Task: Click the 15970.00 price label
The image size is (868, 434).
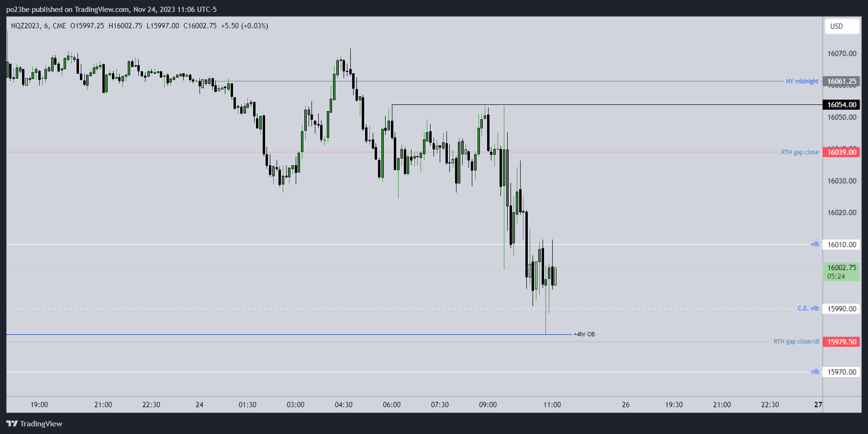Action: click(x=841, y=372)
